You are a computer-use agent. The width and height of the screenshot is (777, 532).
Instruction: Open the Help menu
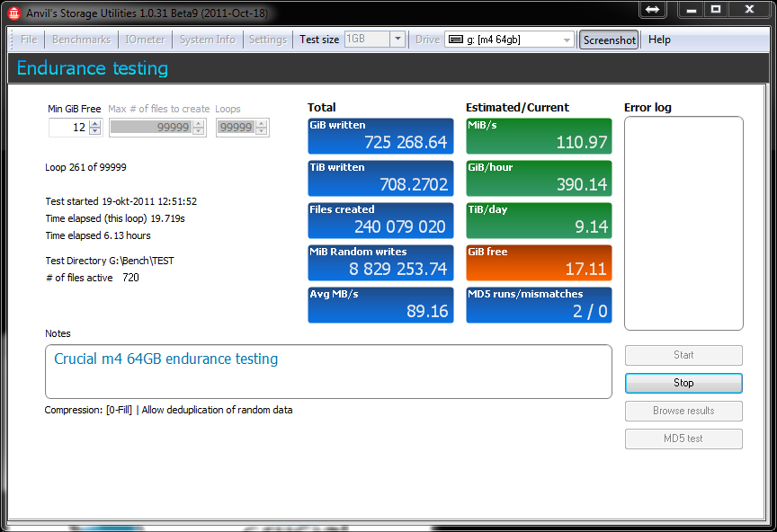pos(659,40)
